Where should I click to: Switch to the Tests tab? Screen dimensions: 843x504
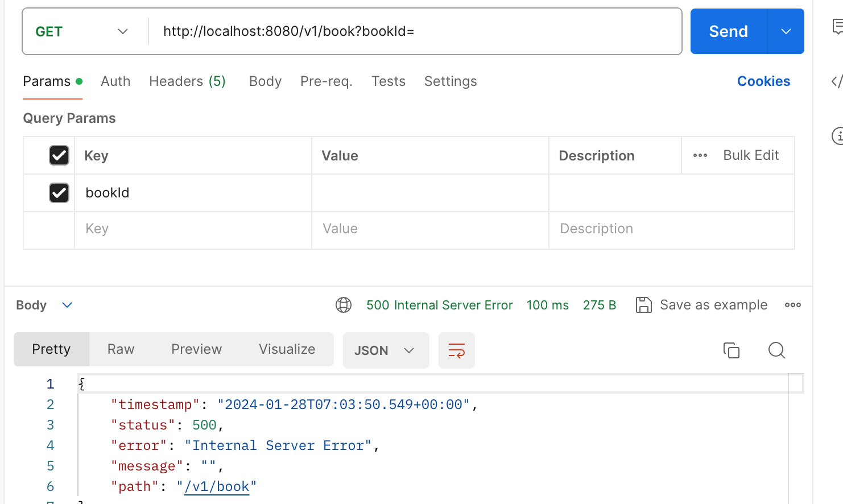tap(389, 81)
